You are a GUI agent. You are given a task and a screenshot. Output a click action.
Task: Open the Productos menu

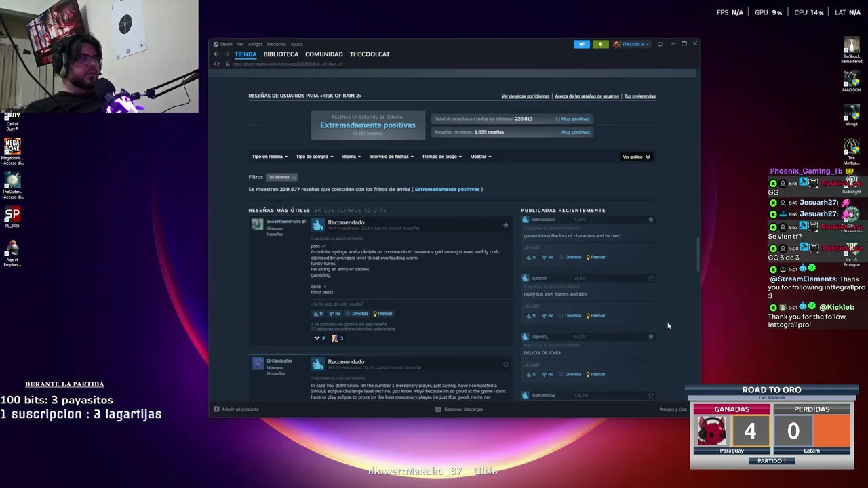tap(276, 44)
